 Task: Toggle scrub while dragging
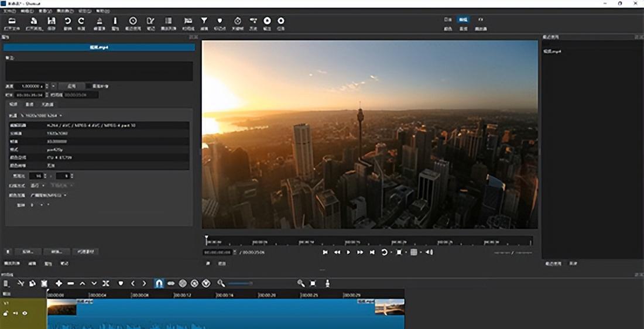171,283
